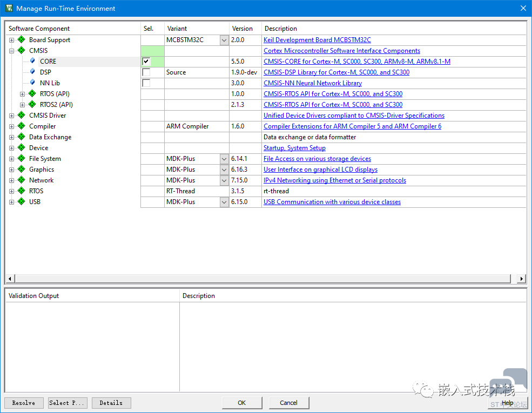Collapse the CMSIS tree node

click(11, 51)
